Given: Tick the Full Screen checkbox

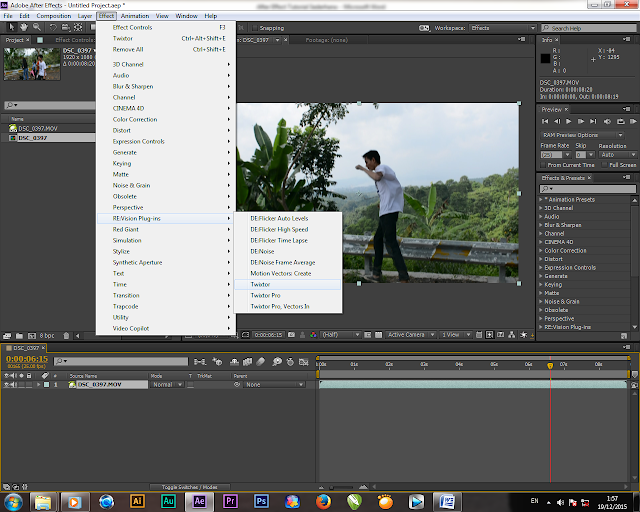Looking at the screenshot, I should point(602,165).
